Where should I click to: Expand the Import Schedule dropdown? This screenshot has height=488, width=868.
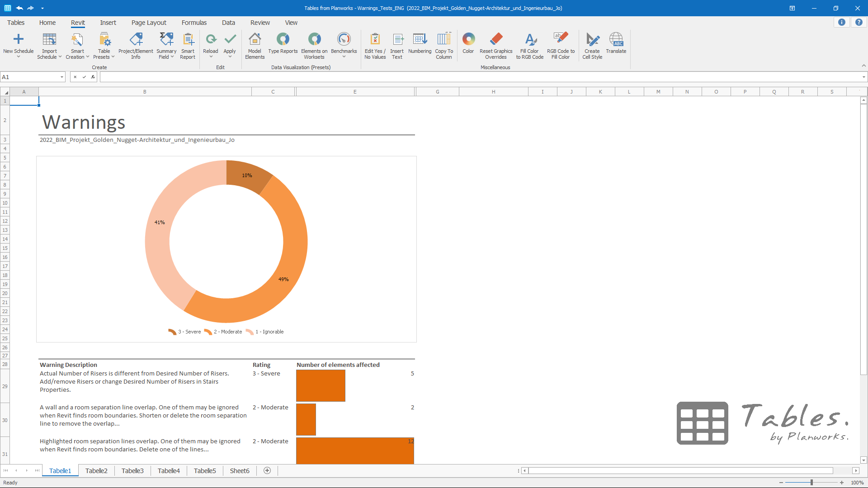(x=60, y=57)
